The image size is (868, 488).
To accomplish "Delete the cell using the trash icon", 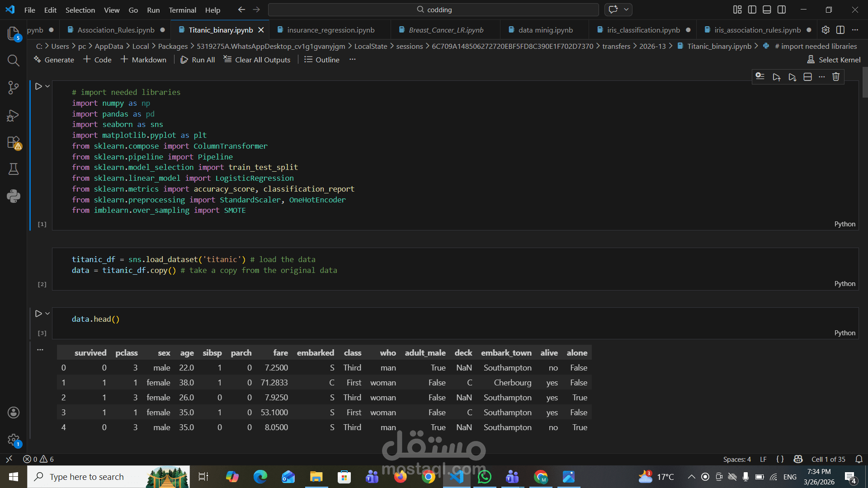I will pos(836,77).
